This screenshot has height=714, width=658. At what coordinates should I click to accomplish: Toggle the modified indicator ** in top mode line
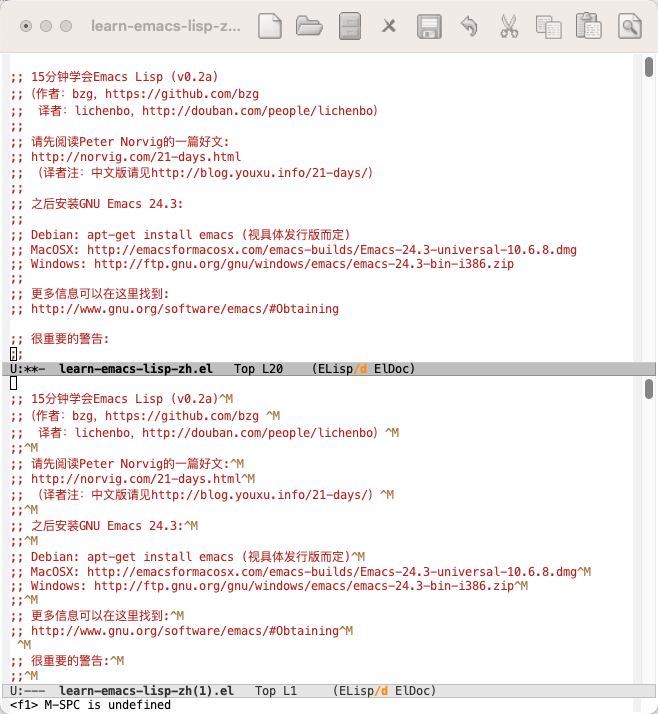(x=32, y=369)
